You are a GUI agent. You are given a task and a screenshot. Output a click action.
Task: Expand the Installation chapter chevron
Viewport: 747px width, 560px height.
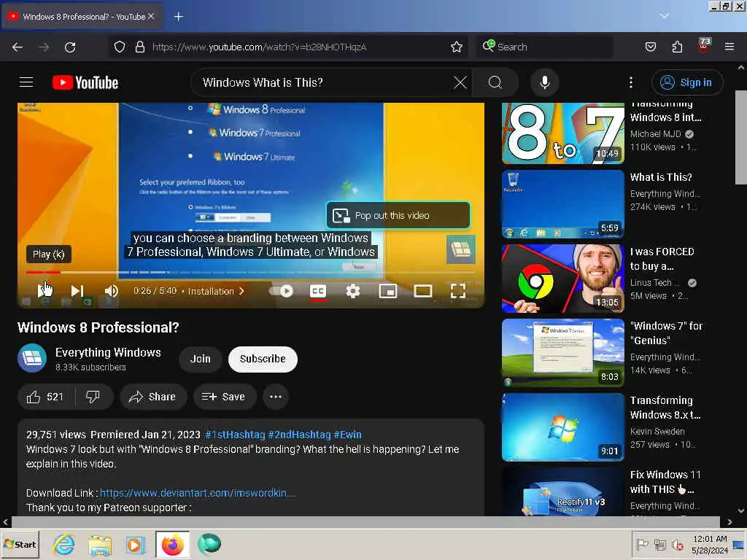[241, 290]
